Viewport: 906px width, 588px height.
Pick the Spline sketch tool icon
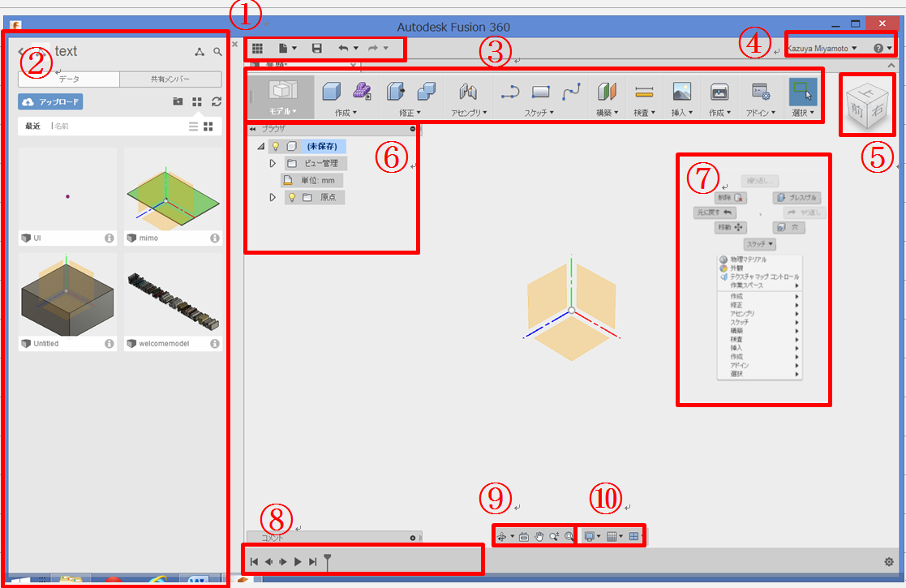pos(572,92)
